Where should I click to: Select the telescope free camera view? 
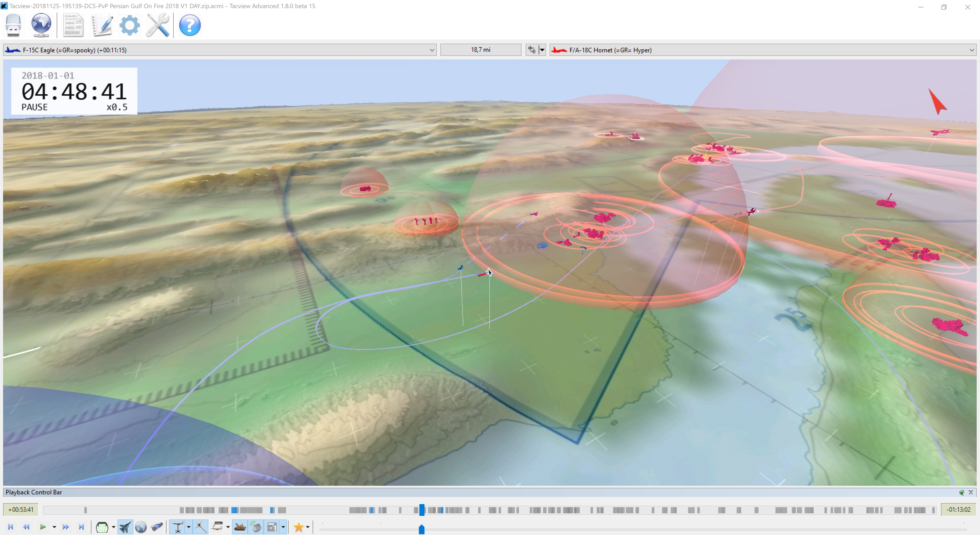click(157, 527)
